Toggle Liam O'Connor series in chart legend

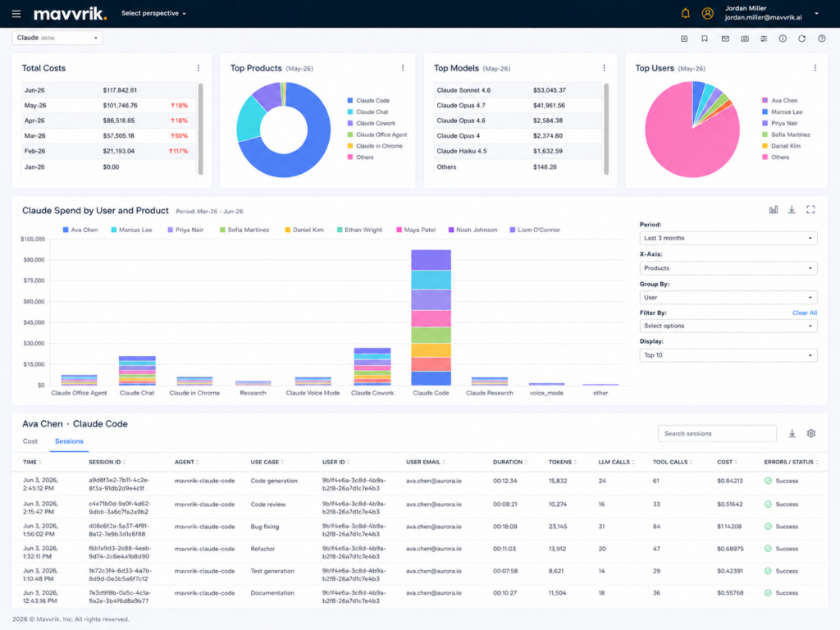535,230
